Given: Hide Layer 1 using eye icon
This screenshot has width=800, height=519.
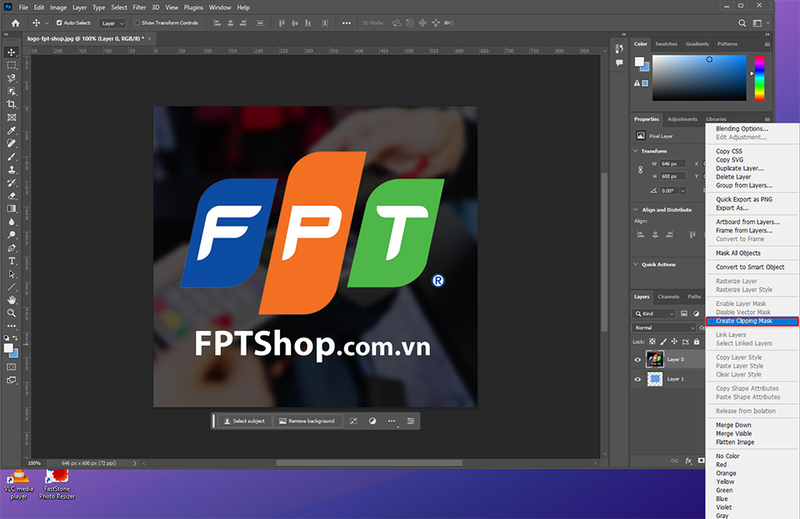Looking at the screenshot, I should click(x=637, y=379).
